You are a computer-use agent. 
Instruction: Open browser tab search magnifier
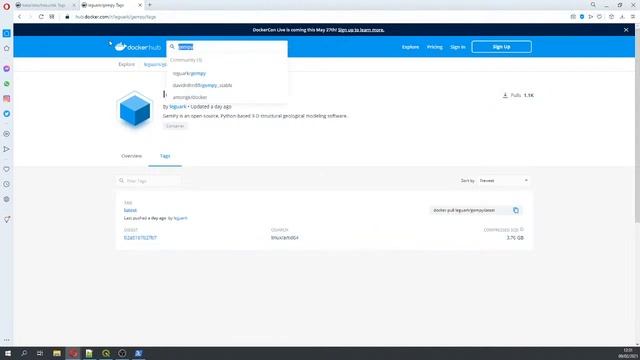pos(593,5)
